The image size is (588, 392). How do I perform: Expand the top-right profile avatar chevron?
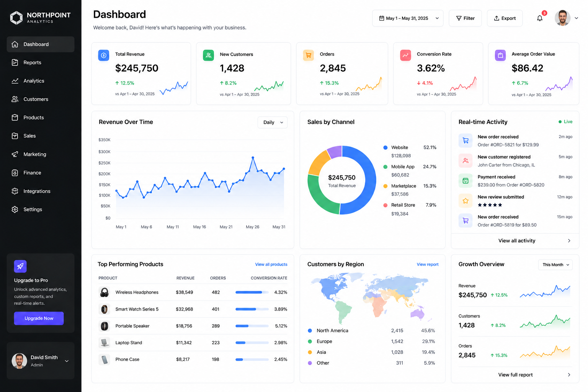tap(576, 18)
